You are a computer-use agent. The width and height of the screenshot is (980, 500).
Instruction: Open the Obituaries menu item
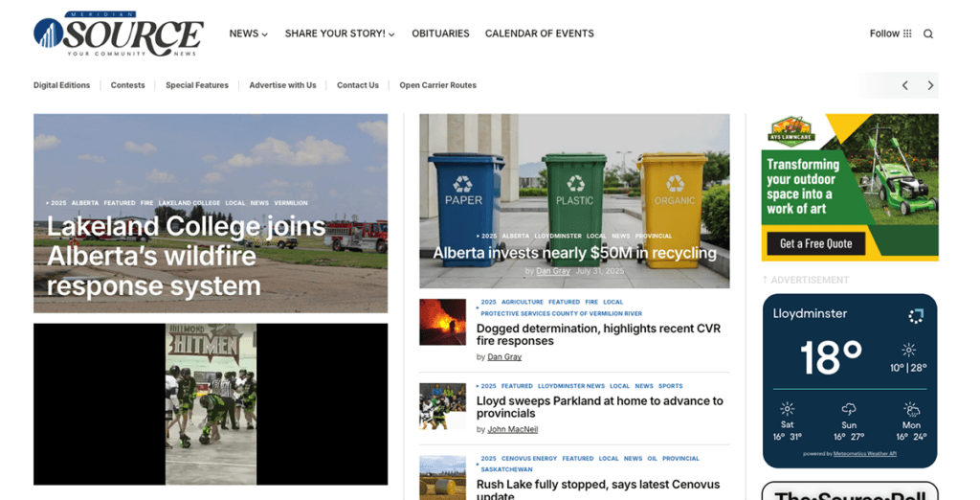tap(440, 34)
